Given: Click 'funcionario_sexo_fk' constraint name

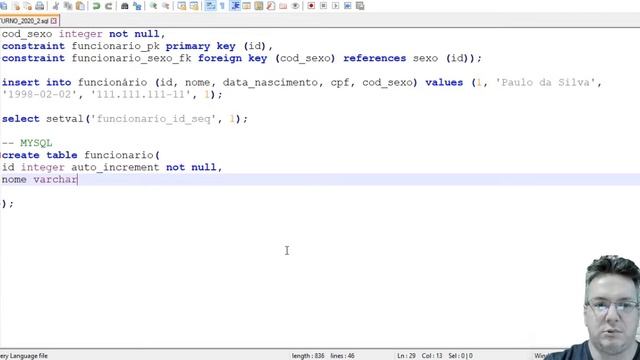Looking at the screenshot, I should [x=131, y=58].
